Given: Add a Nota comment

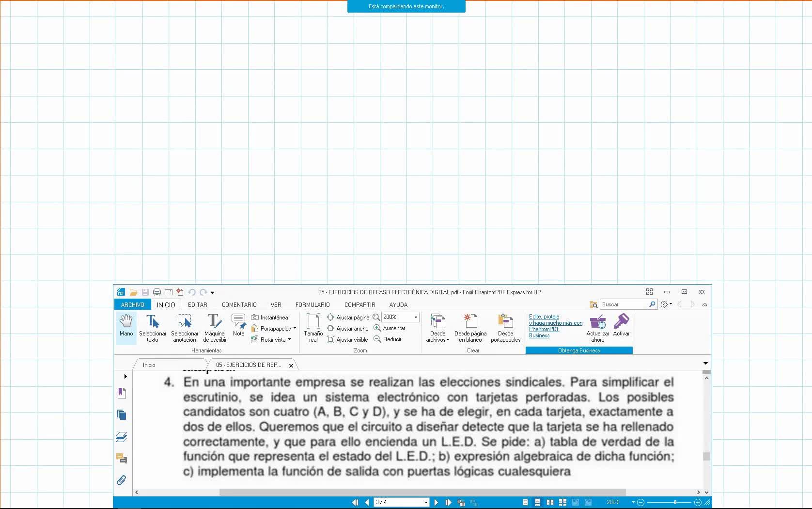Looking at the screenshot, I should click(239, 326).
